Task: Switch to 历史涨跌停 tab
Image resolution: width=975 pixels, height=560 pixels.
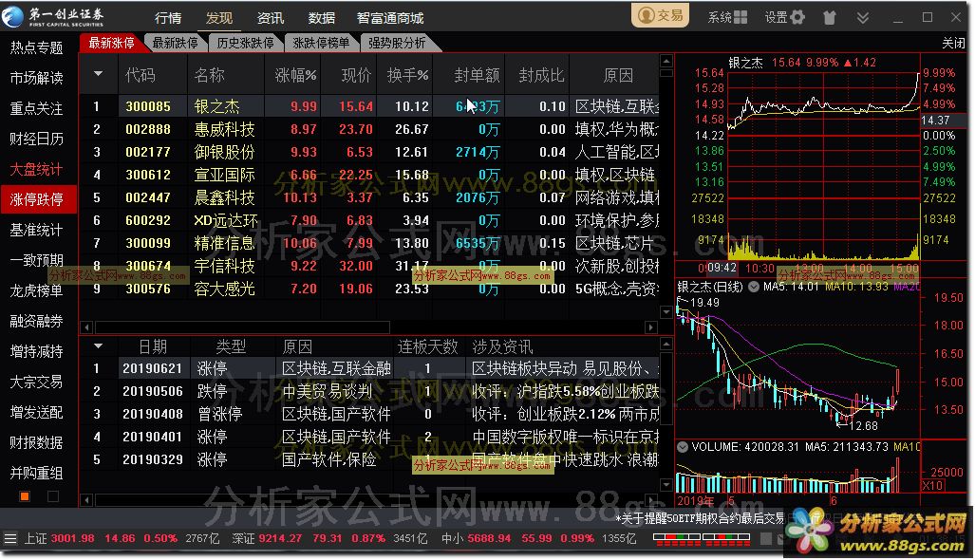Action: [x=245, y=43]
